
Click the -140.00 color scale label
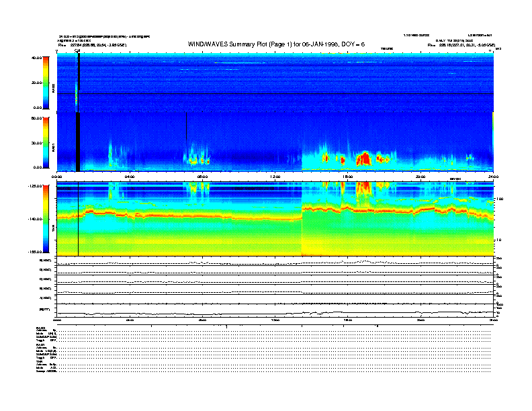coord(35,219)
